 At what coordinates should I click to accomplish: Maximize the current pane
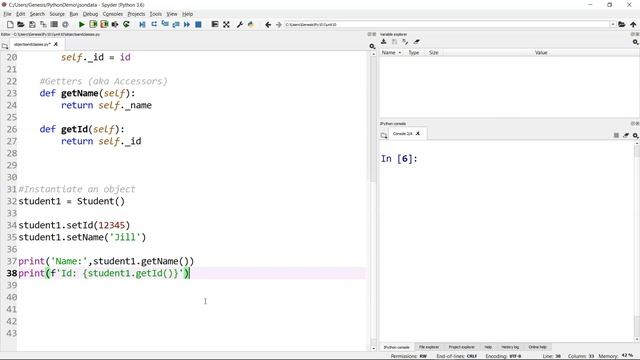point(215,24)
